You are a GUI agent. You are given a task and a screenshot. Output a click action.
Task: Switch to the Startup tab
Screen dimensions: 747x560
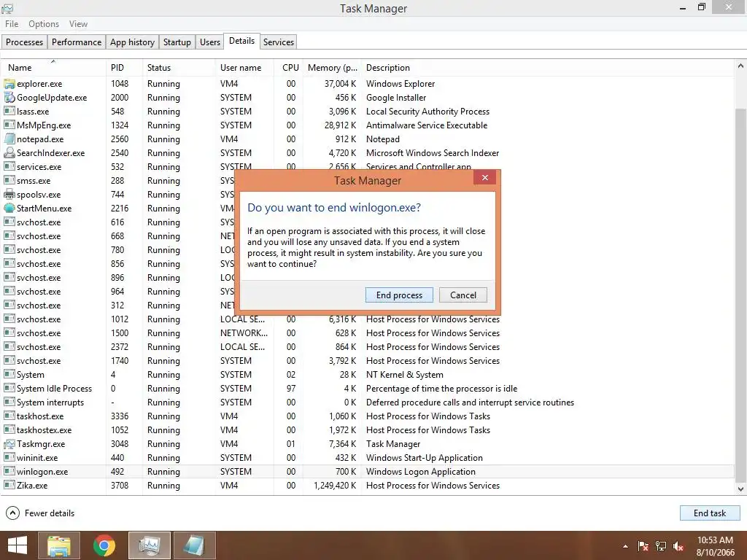[x=177, y=42]
